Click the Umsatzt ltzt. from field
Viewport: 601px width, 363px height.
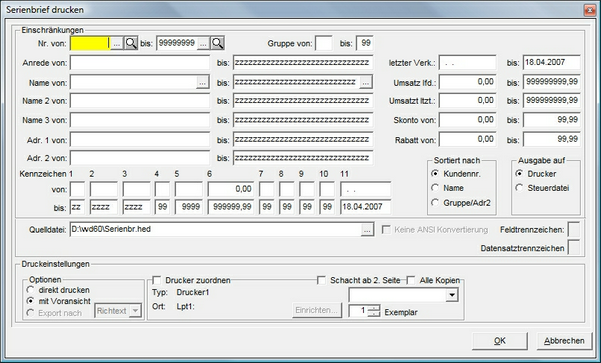click(468, 101)
